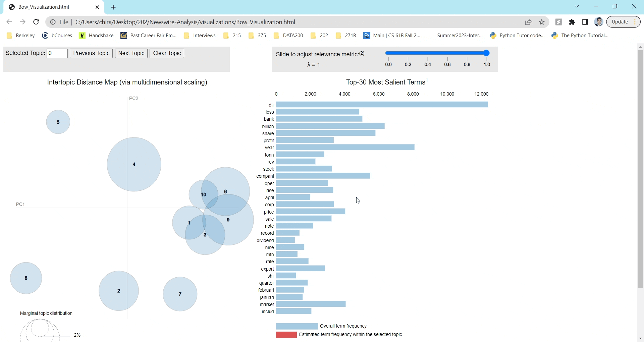
Task: Adjust the relevance metric lambda slider
Action: 486,53
